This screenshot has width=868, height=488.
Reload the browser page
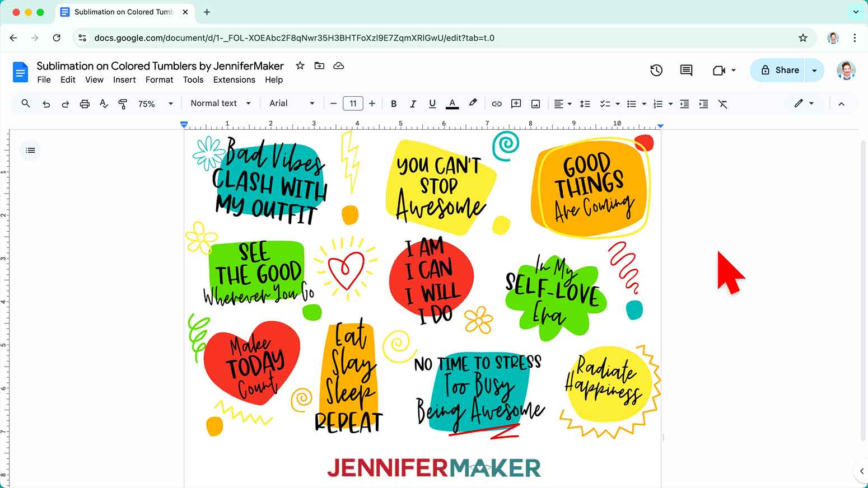tap(57, 38)
